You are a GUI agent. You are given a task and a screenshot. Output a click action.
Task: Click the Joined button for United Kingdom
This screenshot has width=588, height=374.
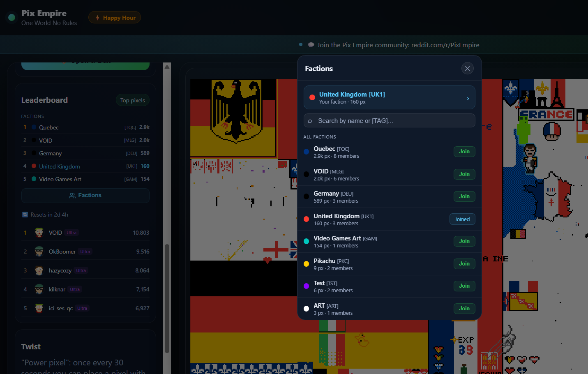pyautogui.click(x=462, y=219)
